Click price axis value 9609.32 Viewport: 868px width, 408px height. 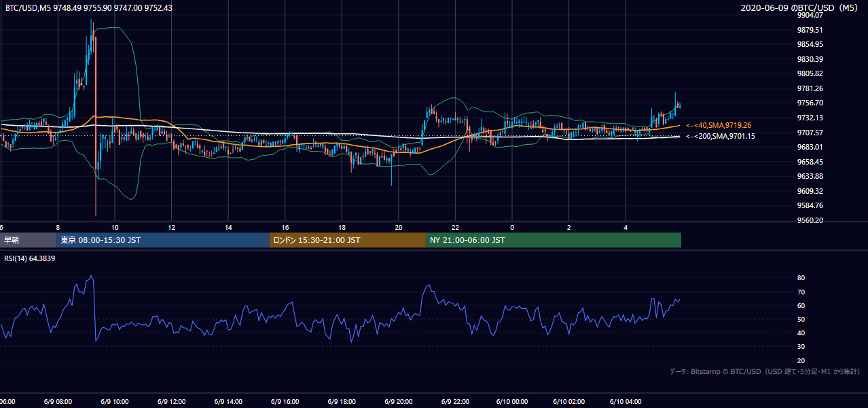coord(811,191)
